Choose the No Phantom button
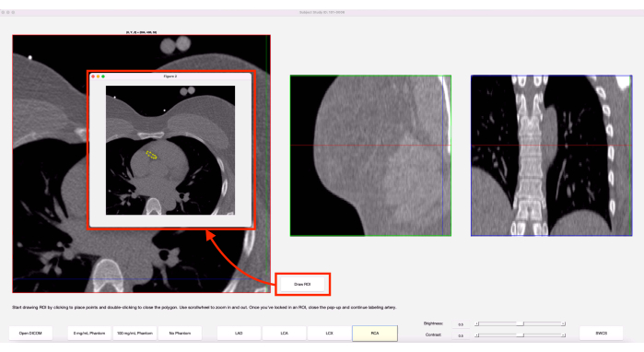Viewport: 644px width, 352px height. [180, 333]
